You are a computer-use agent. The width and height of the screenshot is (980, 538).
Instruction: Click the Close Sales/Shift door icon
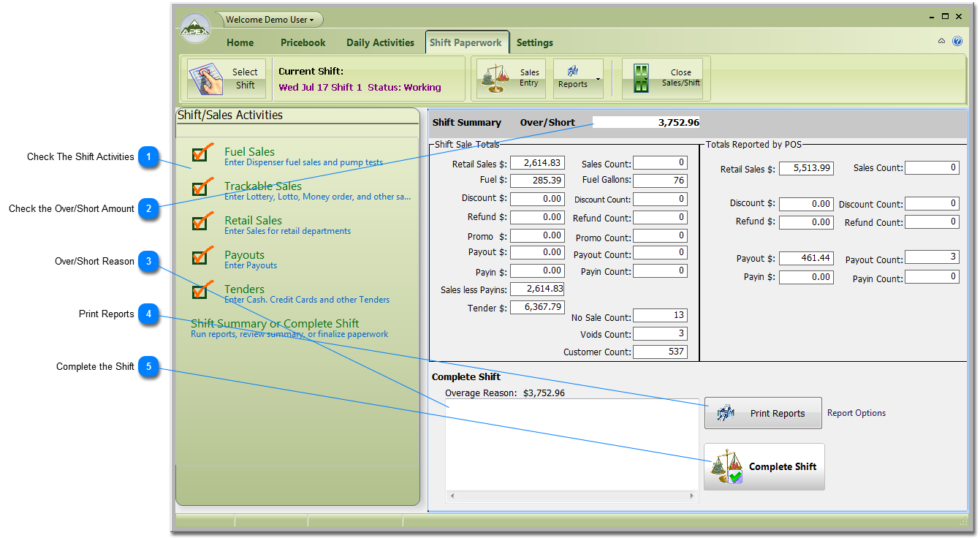pyautogui.click(x=641, y=79)
